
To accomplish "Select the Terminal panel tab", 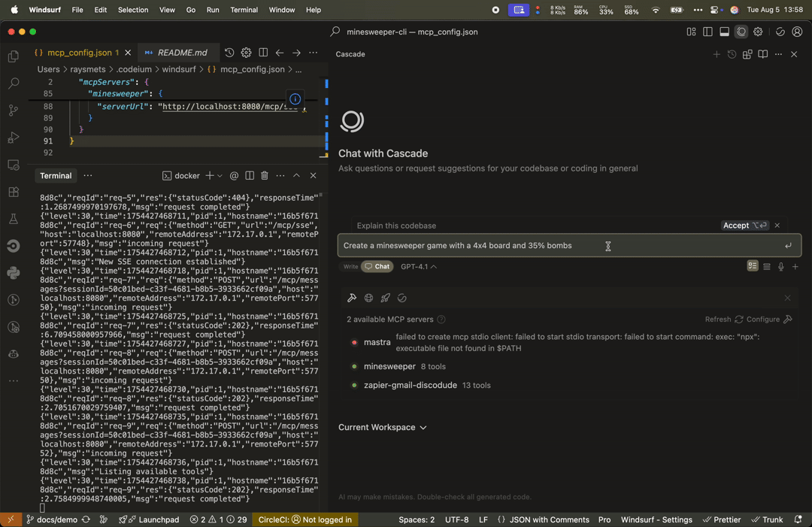I will point(56,176).
